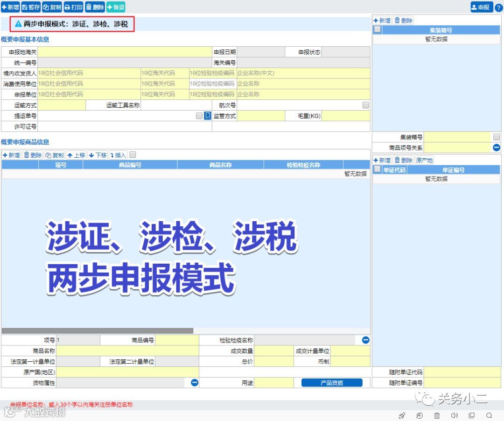Viewport: 504px width, 421px height.
Task: Toggle the checkbox beside 航次号
Action: click(x=365, y=105)
